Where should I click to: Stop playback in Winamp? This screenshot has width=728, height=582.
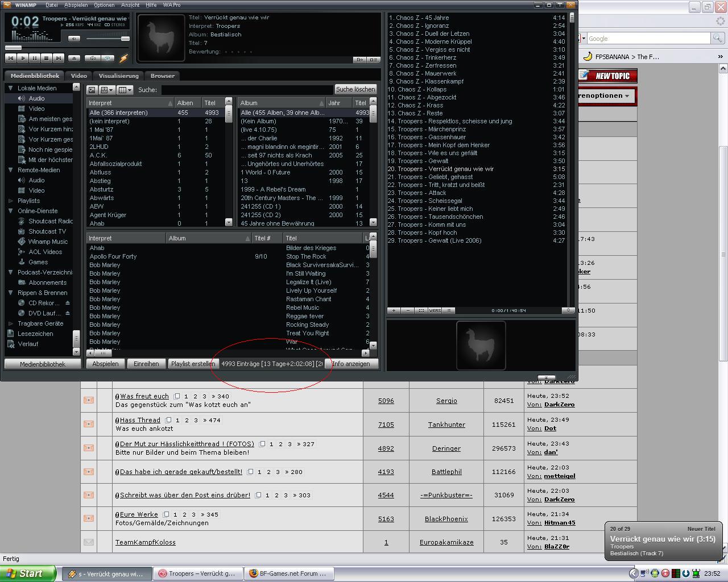(x=47, y=58)
